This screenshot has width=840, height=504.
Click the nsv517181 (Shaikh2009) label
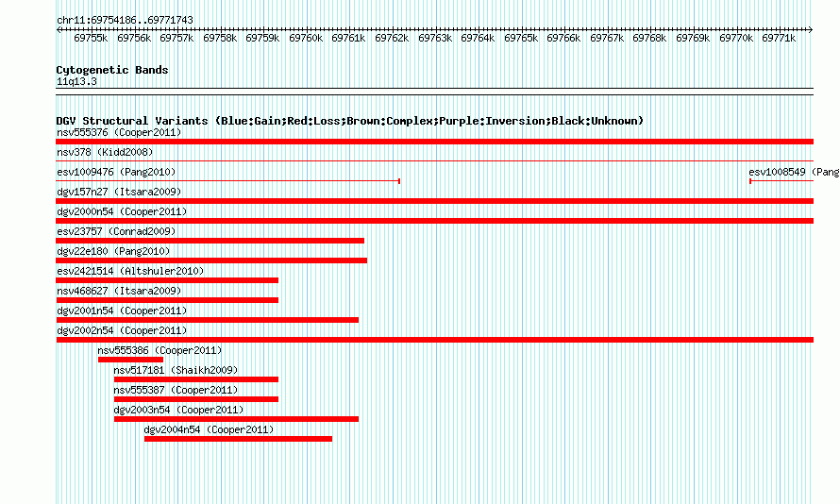tap(176, 370)
